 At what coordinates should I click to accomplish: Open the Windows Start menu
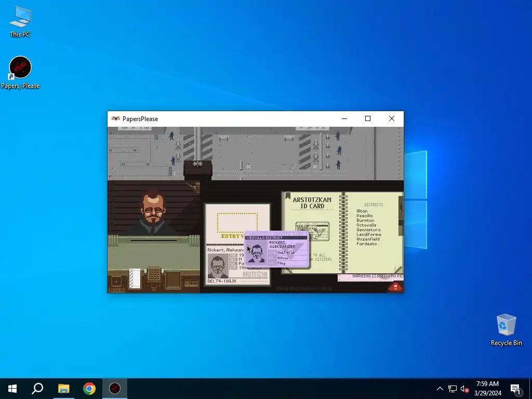pyautogui.click(x=12, y=389)
